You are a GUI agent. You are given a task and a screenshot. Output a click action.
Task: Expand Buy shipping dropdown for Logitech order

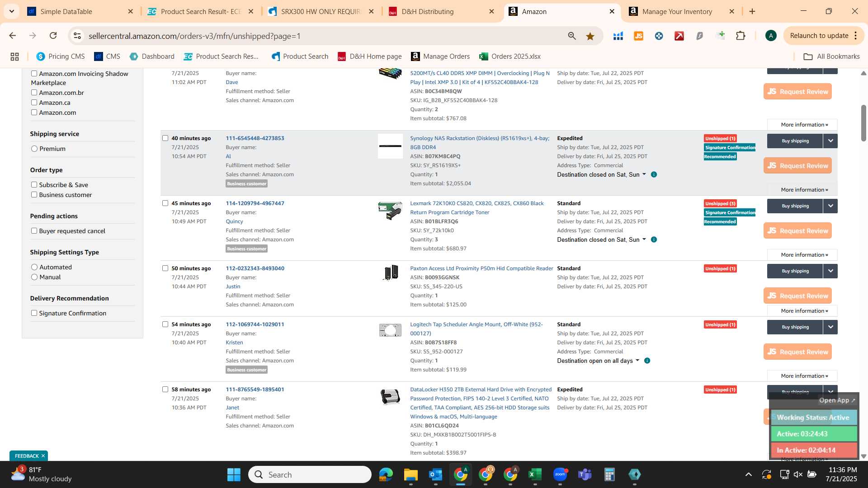click(830, 327)
